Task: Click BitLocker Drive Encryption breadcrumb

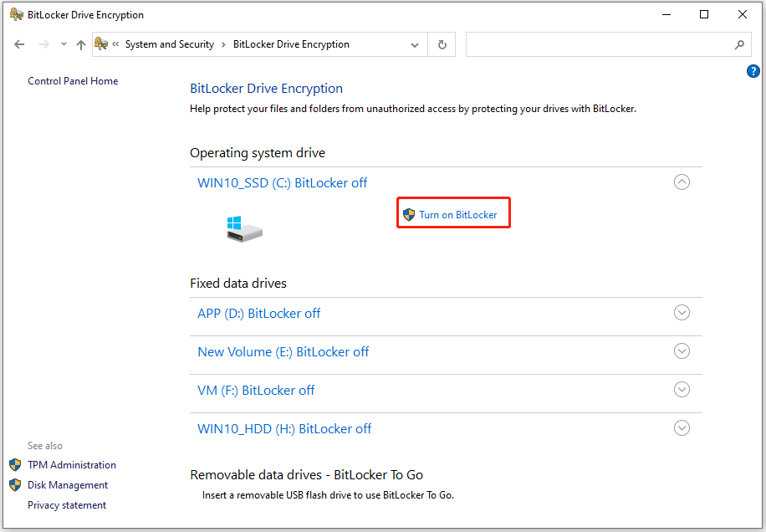Action: coord(291,44)
